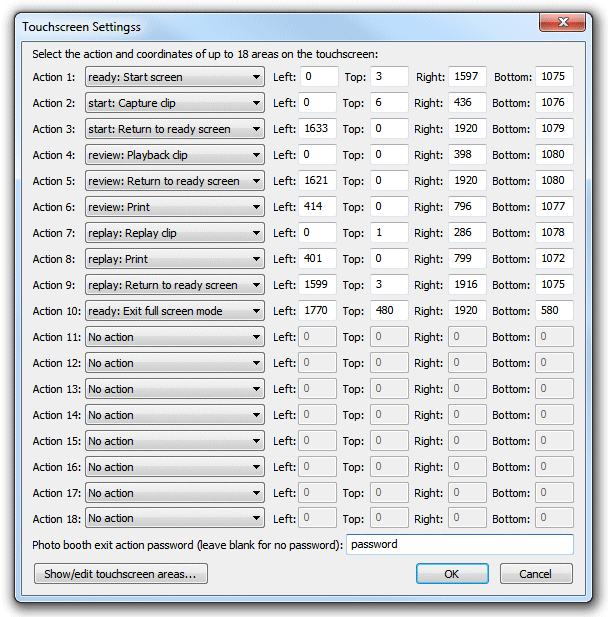Select Action 7 Bottom field showing 1078

pyautogui.click(x=554, y=232)
